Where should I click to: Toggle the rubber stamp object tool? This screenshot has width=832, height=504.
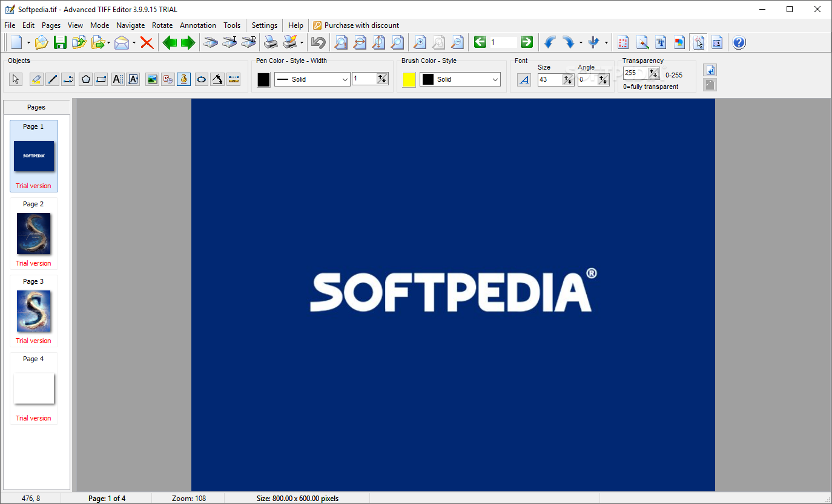coord(185,79)
